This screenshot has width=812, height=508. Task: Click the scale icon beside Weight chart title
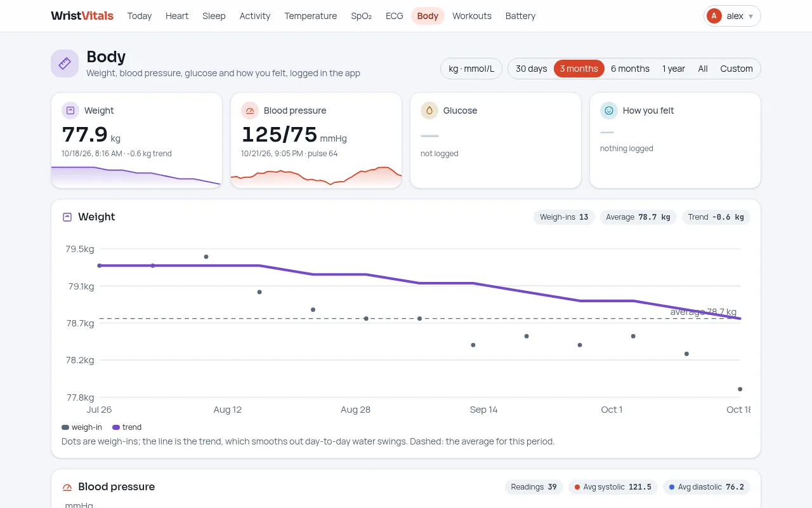tap(67, 217)
